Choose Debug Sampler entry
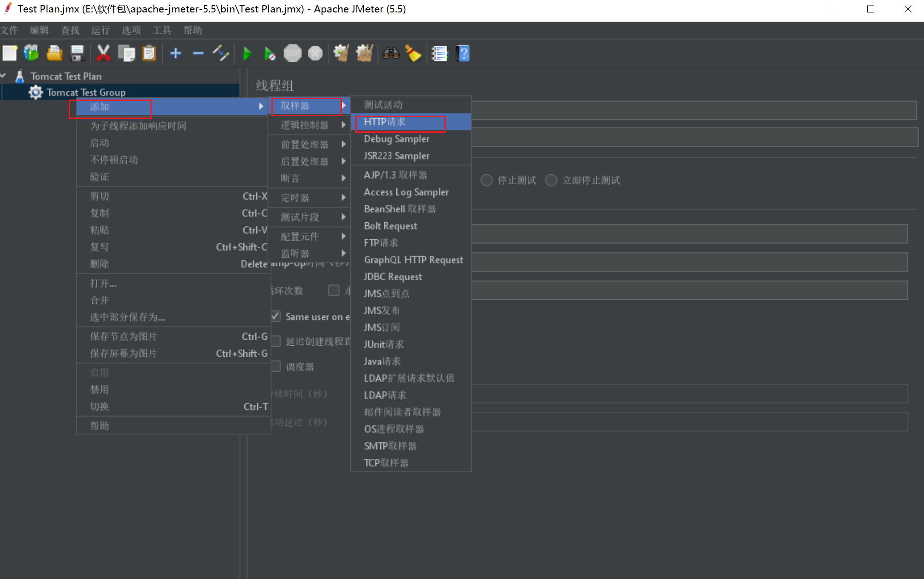 tap(411, 139)
